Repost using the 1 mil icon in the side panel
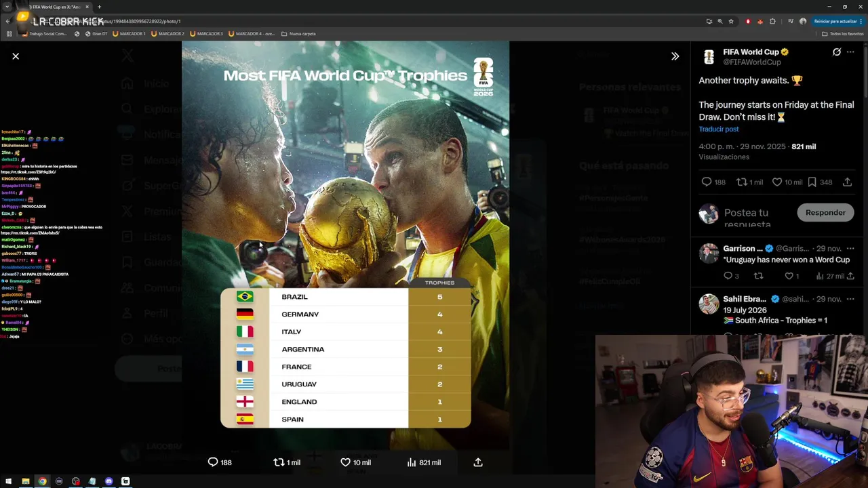The width and height of the screenshot is (868, 488). (742, 182)
